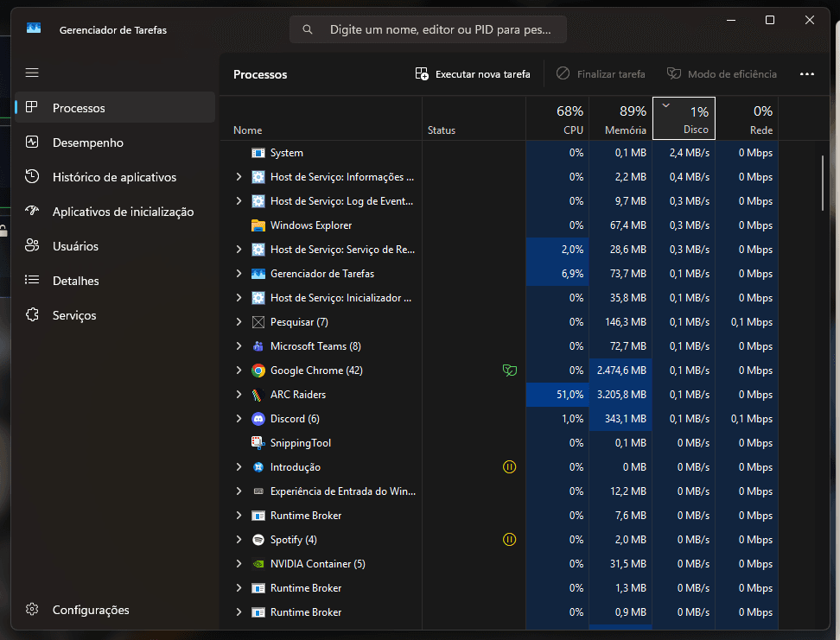
Task: Open the three-dot more options menu
Action: point(807,74)
